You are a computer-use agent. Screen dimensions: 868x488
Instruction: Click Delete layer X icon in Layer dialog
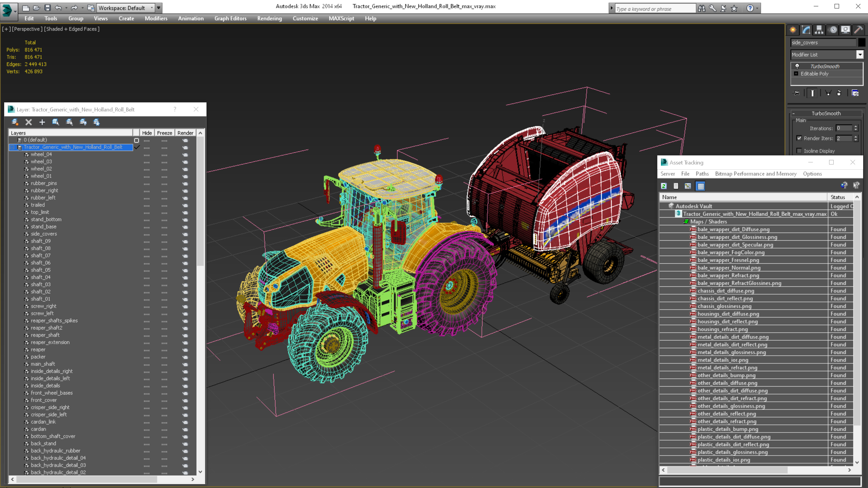click(x=29, y=122)
